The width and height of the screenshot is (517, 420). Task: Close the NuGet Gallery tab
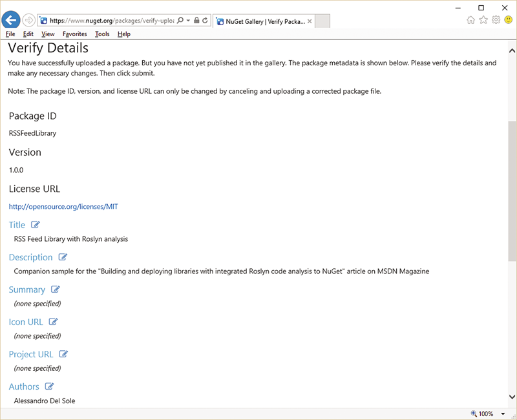pos(310,21)
